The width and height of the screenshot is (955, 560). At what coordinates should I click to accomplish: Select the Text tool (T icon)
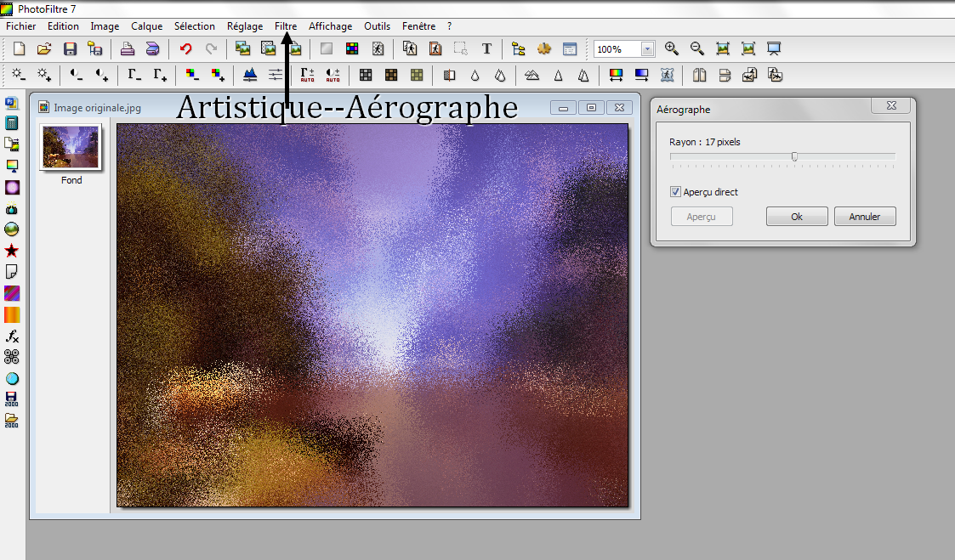(x=486, y=49)
